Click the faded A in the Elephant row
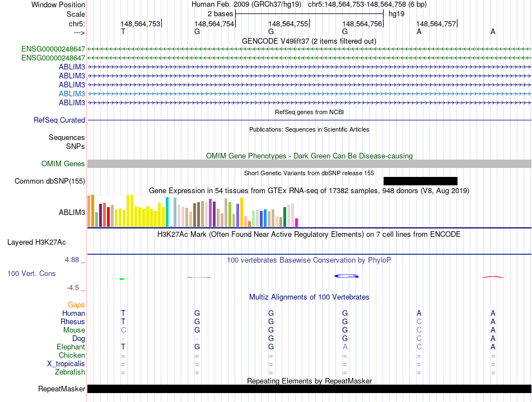Viewport: 532px width, 402px height. [x=345, y=347]
